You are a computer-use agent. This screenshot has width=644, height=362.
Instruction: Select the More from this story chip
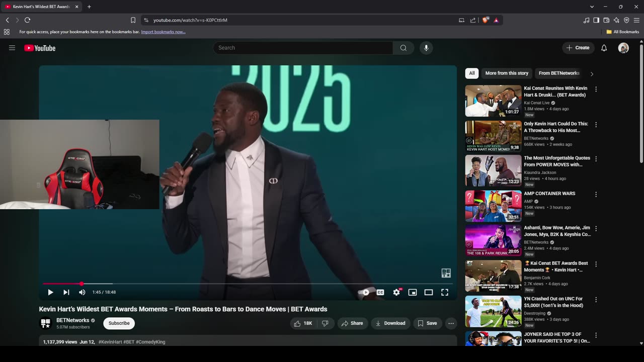507,73
